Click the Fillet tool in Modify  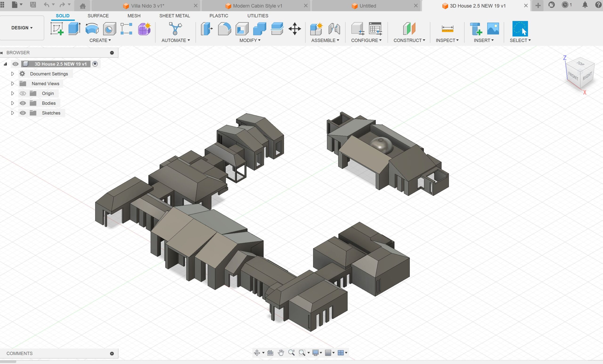pyautogui.click(x=224, y=29)
